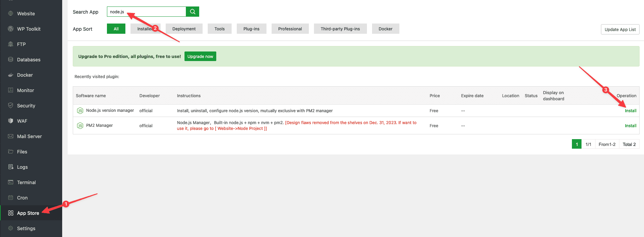This screenshot has width=644, height=237.
Task: Click the Update App List button
Action: point(620,30)
